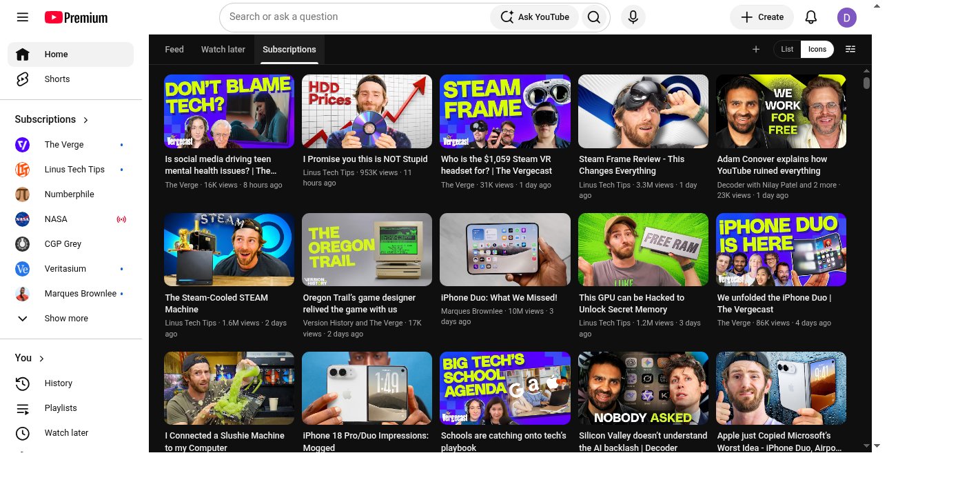Open the 'HDD Prices' thumbnail

pyautogui.click(x=367, y=111)
